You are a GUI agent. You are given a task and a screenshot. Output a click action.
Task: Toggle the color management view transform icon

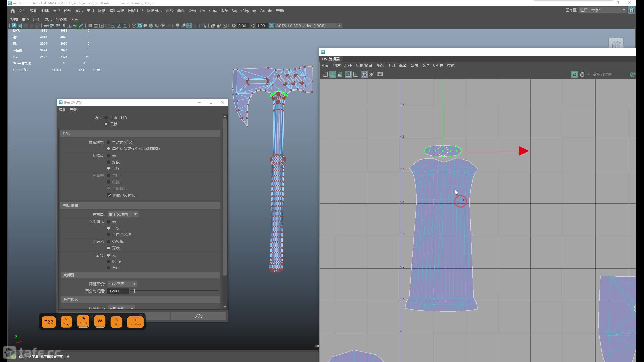pos(271,26)
